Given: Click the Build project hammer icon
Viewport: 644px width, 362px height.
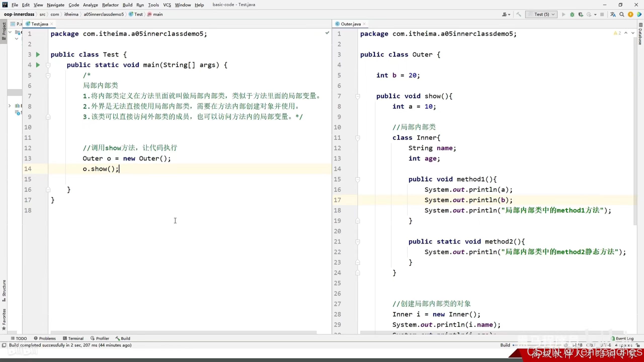Looking at the screenshot, I should 519,15.
